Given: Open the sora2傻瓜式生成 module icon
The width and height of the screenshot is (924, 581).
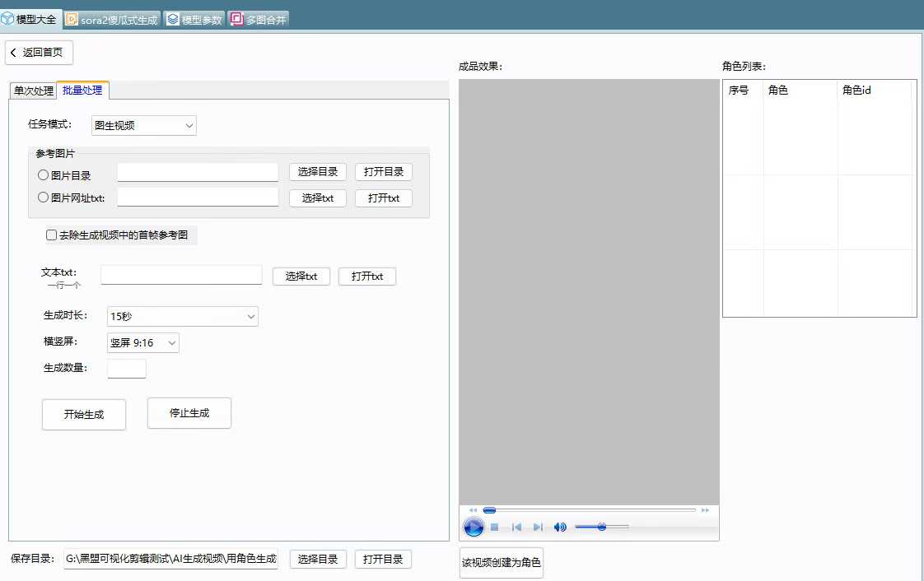Looking at the screenshot, I should (72, 18).
